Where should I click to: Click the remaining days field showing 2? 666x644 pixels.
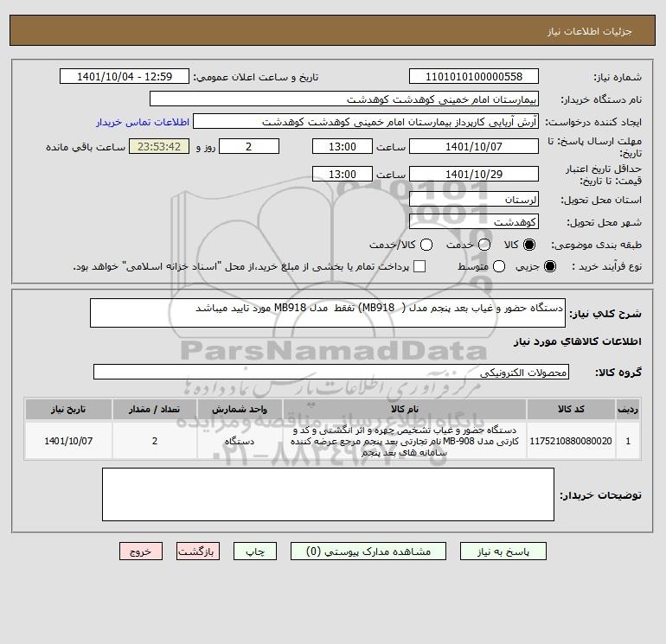pos(249,146)
